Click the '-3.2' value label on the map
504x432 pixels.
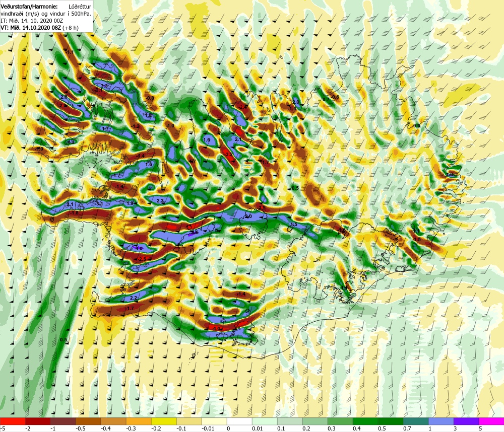(x=228, y=155)
